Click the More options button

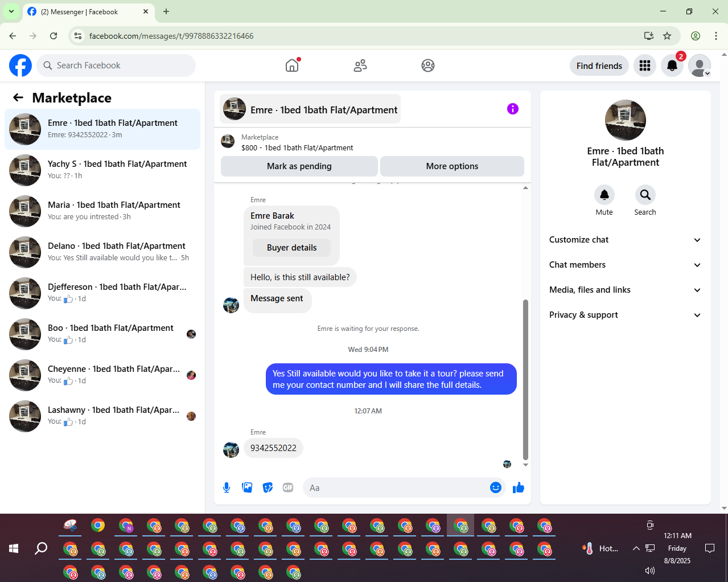(452, 166)
